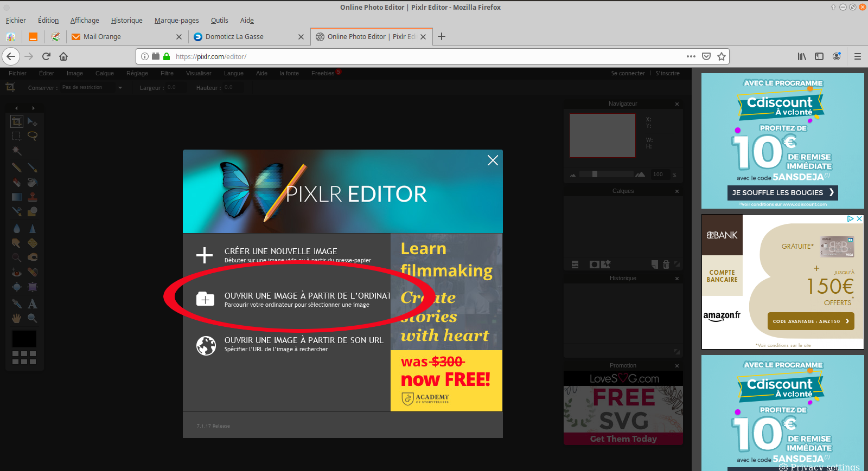The image size is (868, 471).
Task: Select the Type (A) tool
Action: click(x=33, y=304)
